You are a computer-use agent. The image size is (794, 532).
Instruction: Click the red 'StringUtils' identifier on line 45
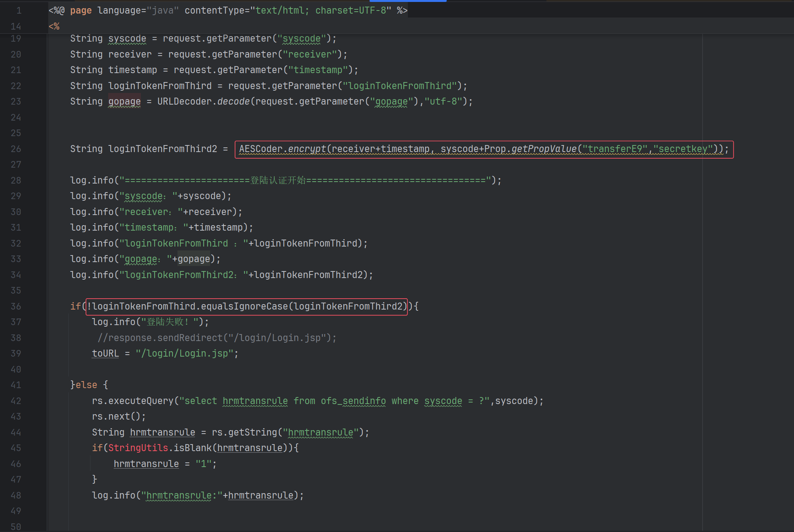coord(138,448)
